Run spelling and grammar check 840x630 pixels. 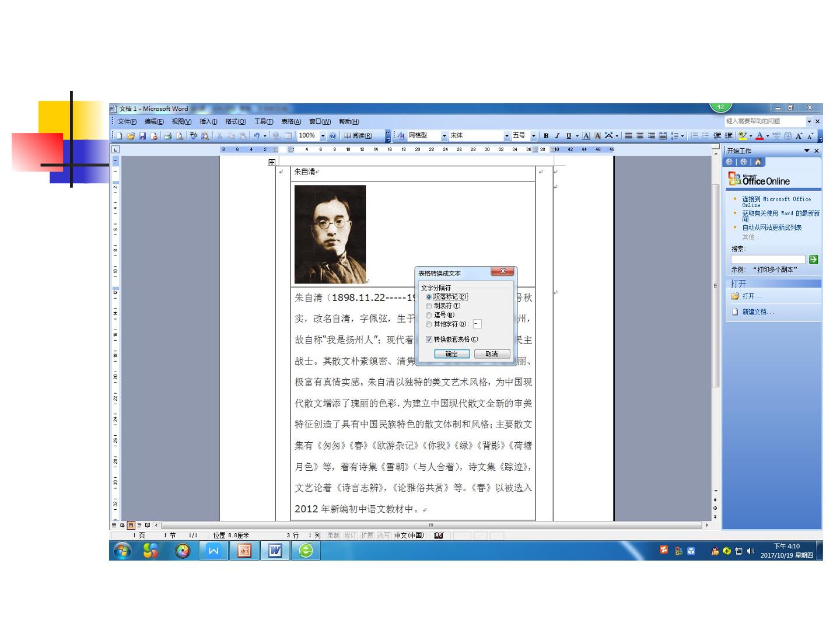pos(194,136)
